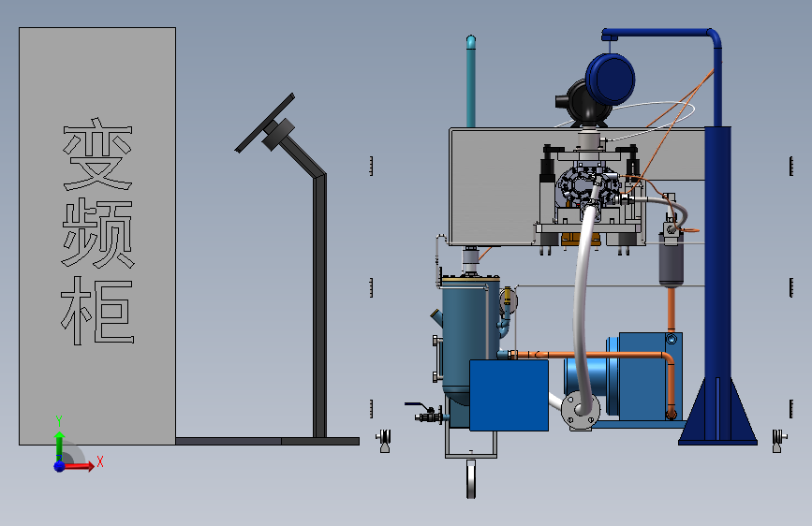The height and width of the screenshot is (526, 812).
Task: Select the tall dark blue support column
Action: coord(717,254)
